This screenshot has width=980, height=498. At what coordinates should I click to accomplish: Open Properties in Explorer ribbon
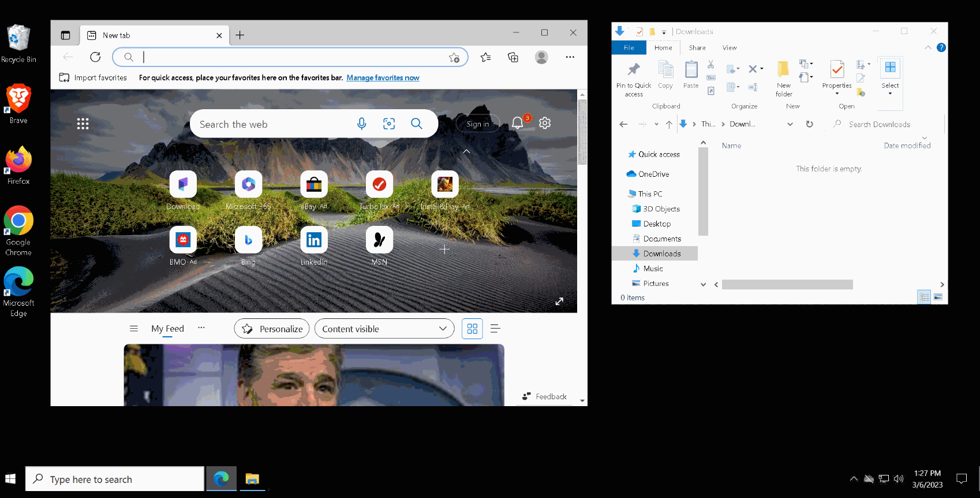tap(837, 78)
